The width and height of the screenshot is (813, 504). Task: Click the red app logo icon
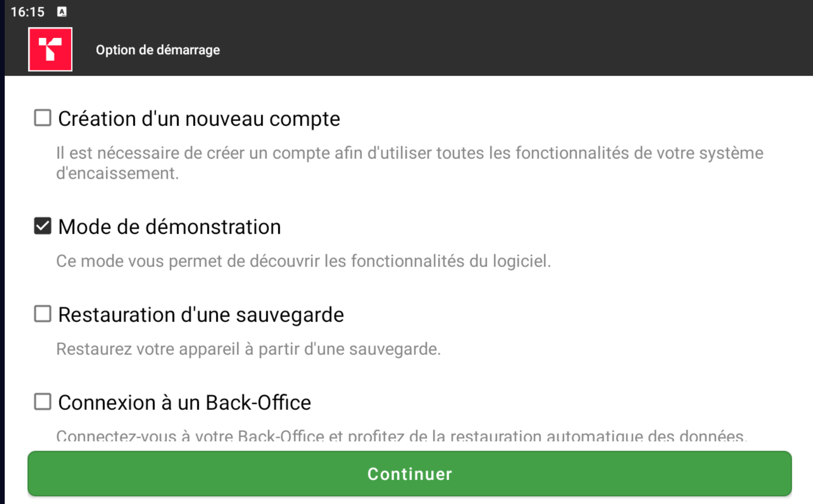click(x=50, y=50)
